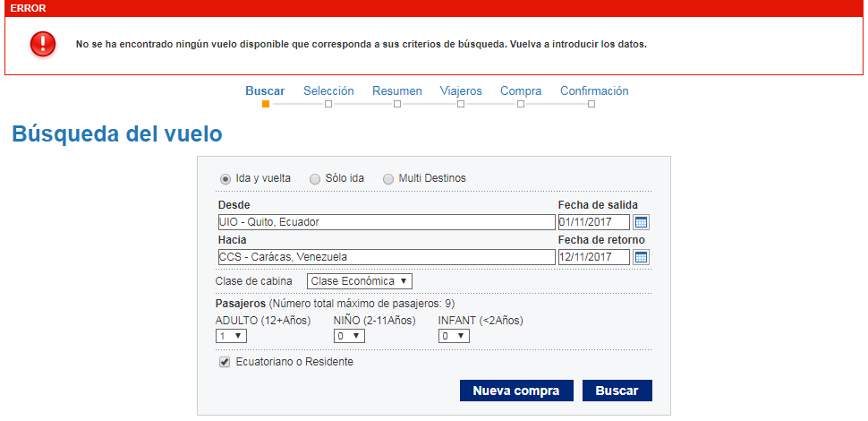Image resolution: width=868 pixels, height=421 pixels.
Task: Click the NIÑO (2-11Años) label
Action: point(375,320)
